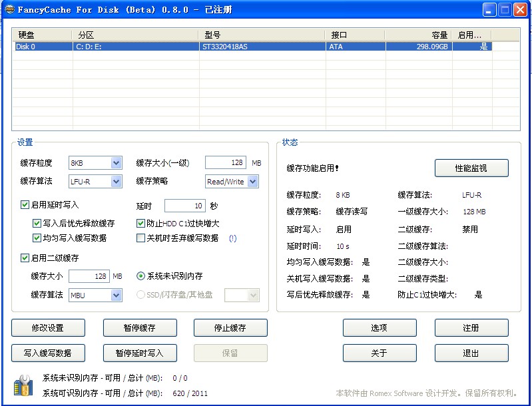The image size is (532, 406).
Task: Open 选项 options button
Action: click(380, 327)
